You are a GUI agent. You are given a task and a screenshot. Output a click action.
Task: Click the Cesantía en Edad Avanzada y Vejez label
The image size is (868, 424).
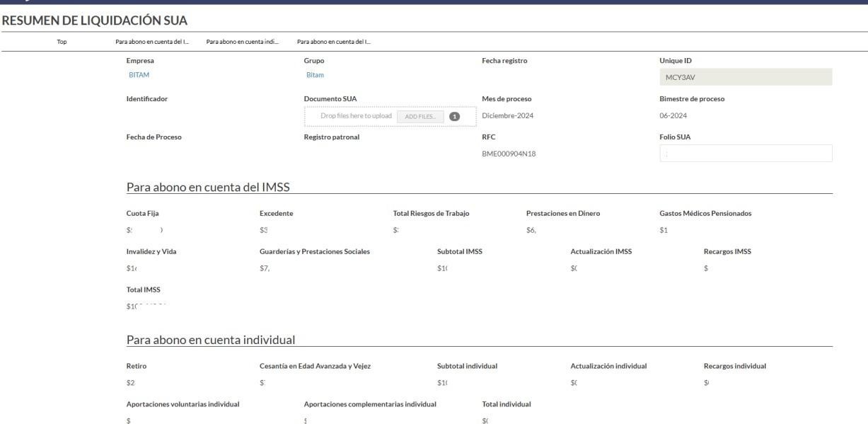(316, 366)
